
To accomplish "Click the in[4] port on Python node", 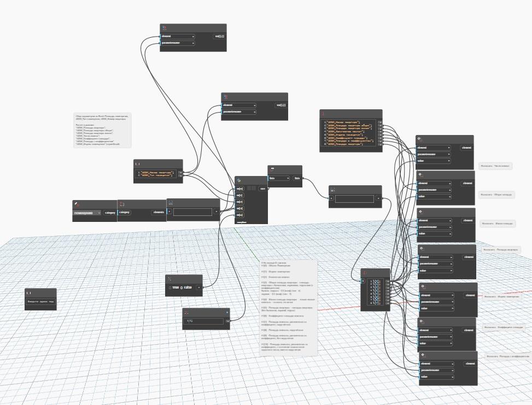I will coord(239,215).
